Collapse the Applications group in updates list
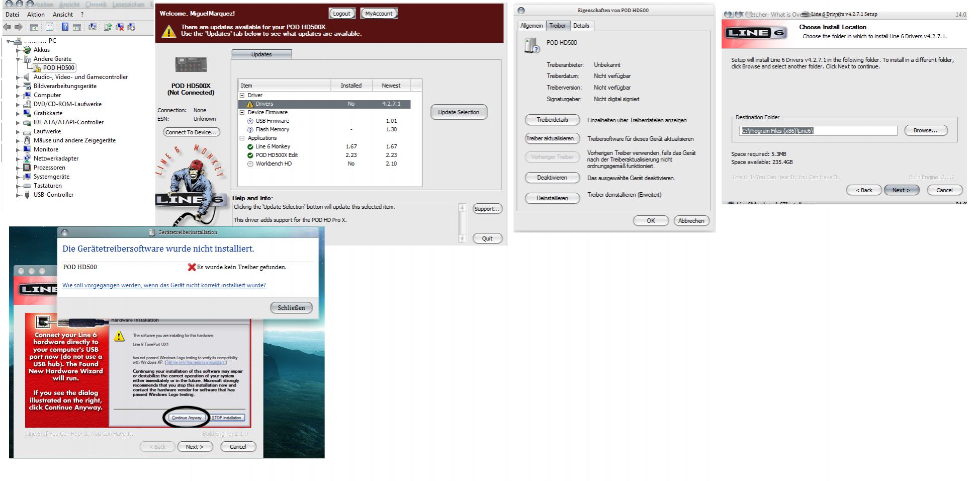Viewport: 980px width, 481px height. click(242, 138)
